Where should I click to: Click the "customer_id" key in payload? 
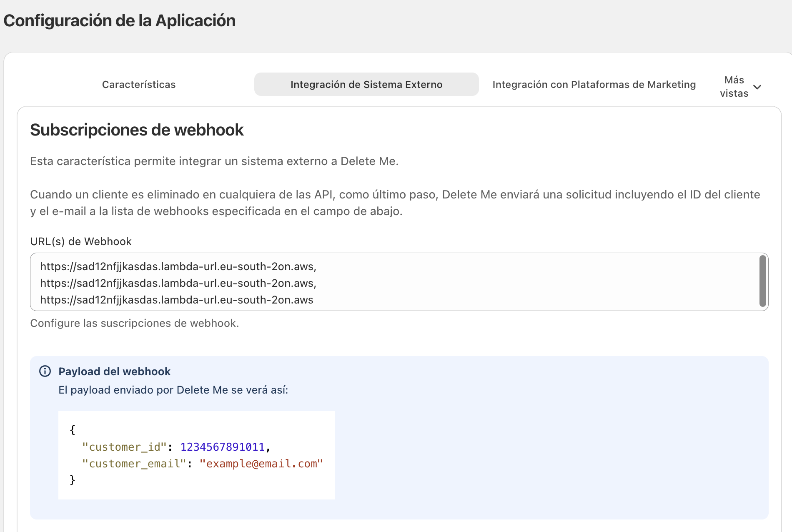pyautogui.click(x=124, y=447)
